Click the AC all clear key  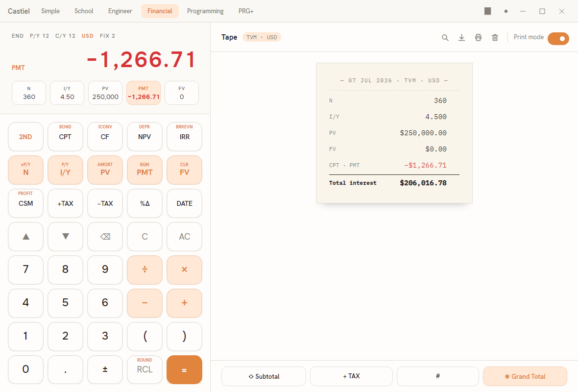click(x=184, y=237)
